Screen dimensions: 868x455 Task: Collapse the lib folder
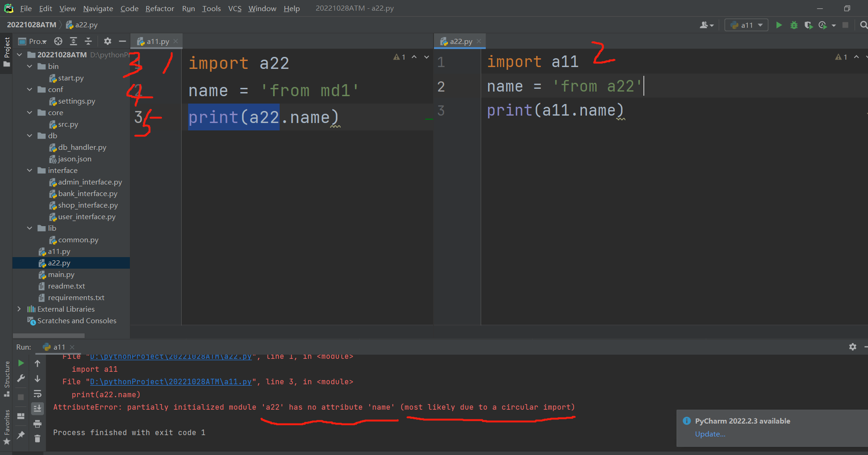pyautogui.click(x=30, y=228)
